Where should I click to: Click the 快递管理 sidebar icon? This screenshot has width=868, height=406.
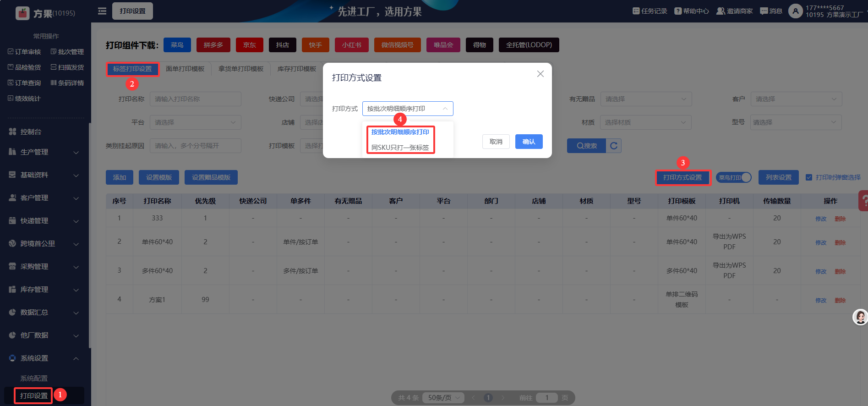(x=12, y=220)
